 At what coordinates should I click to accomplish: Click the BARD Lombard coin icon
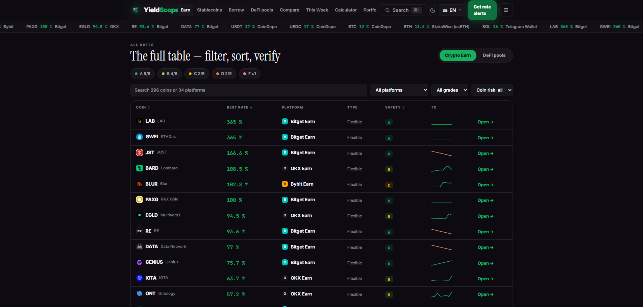tap(139, 168)
